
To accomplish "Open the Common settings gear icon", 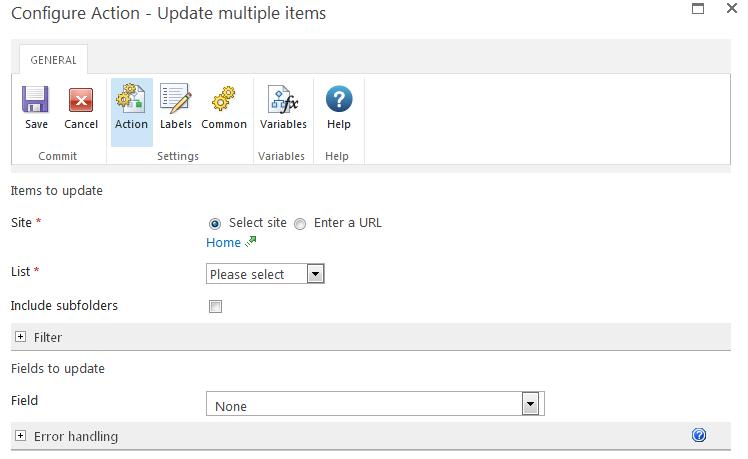I will (223, 100).
